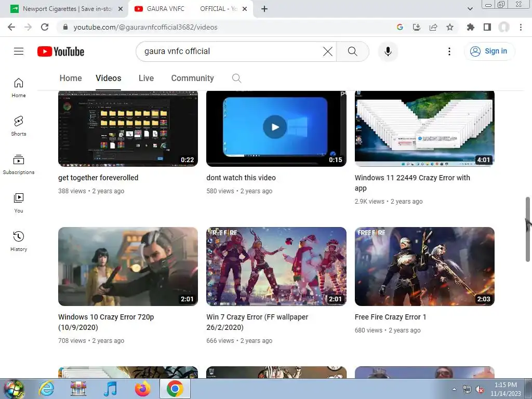Play the 'dont watch this video' preview

point(275,127)
